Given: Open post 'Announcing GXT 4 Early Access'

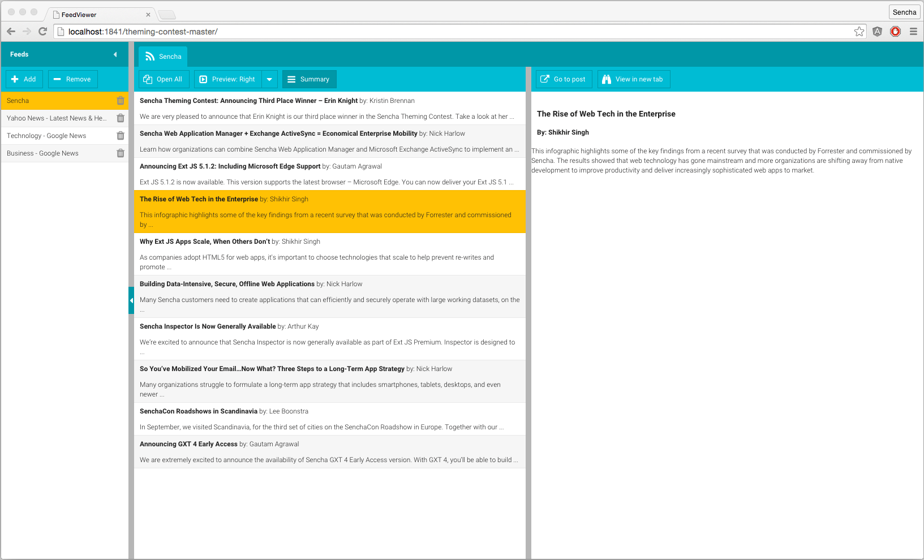Looking at the screenshot, I should tap(330, 451).
